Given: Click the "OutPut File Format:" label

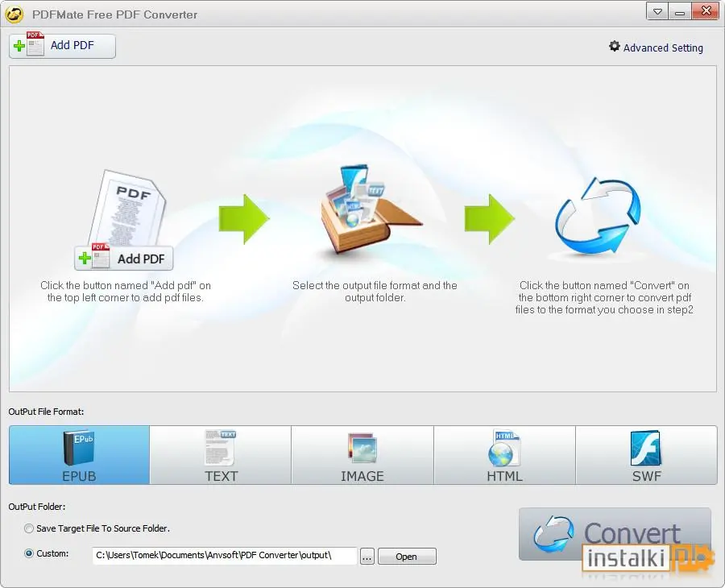Looking at the screenshot, I should coord(46,412).
